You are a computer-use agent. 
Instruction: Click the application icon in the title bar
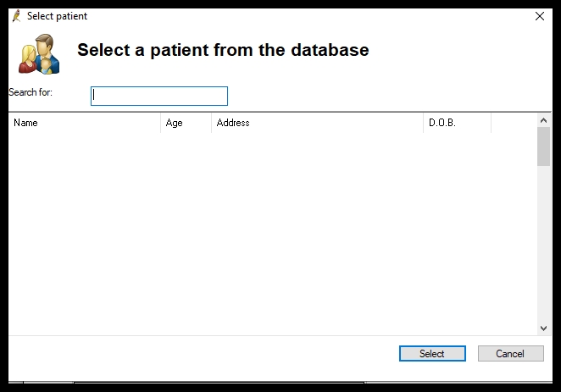coord(16,16)
